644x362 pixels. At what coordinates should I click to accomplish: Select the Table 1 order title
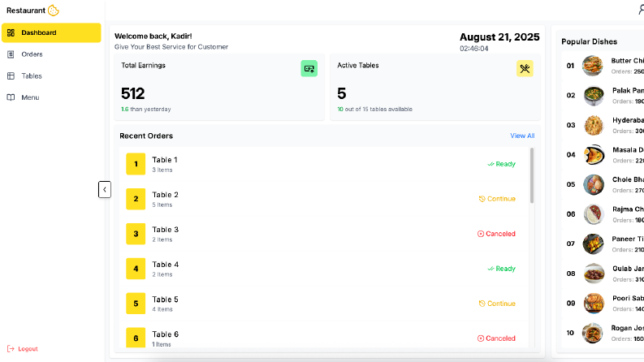click(x=165, y=160)
